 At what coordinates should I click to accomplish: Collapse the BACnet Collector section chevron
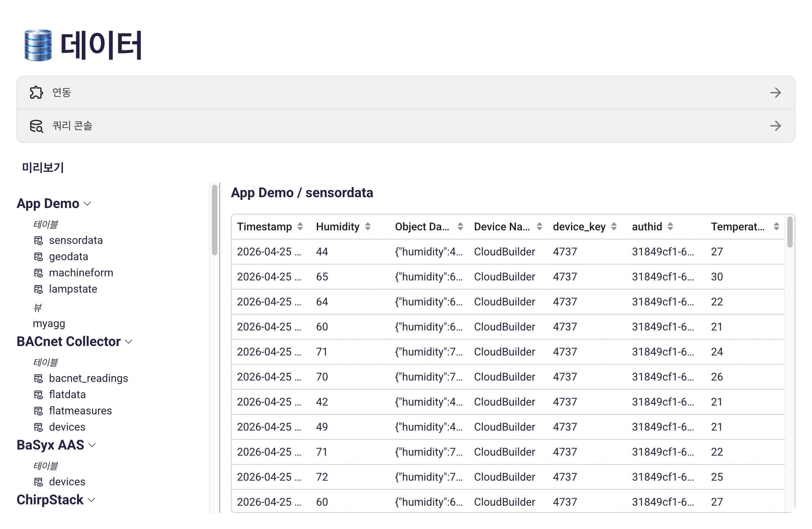pos(128,342)
